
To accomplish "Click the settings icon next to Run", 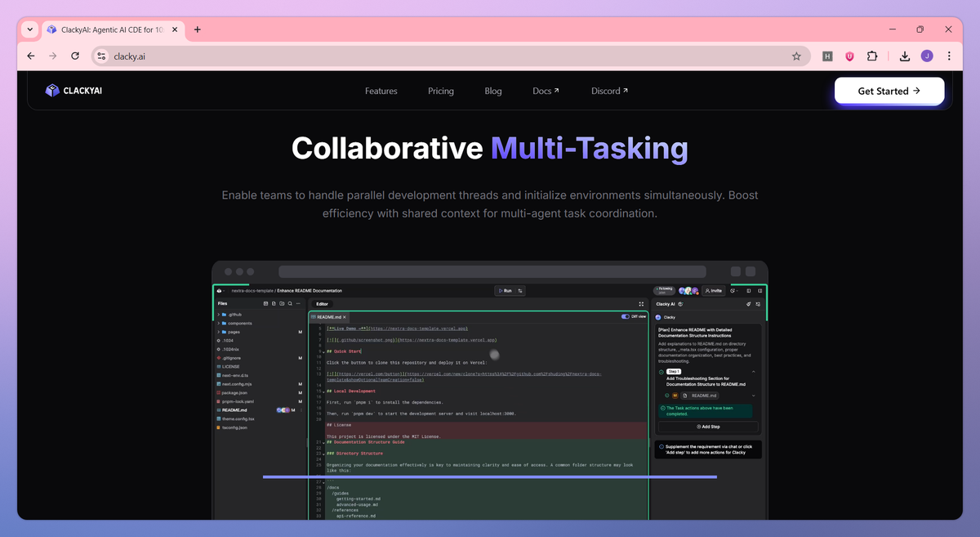I will pyautogui.click(x=520, y=291).
